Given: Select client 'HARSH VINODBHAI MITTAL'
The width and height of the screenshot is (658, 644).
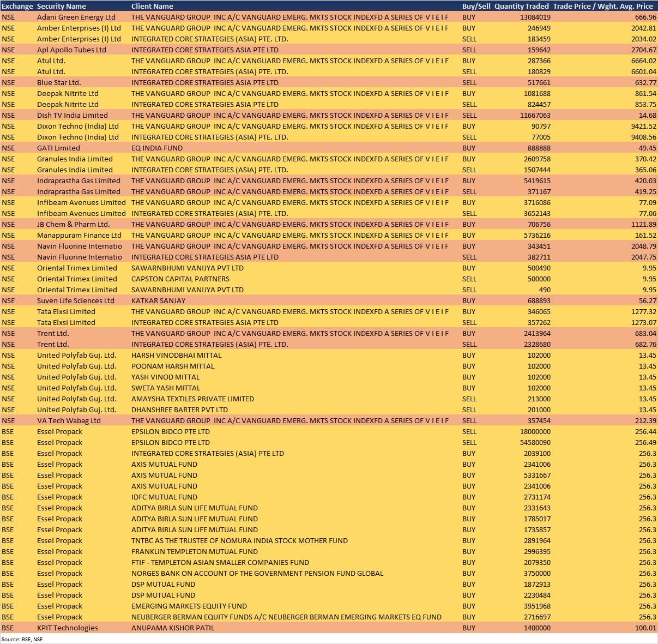Looking at the screenshot, I should [176, 355].
